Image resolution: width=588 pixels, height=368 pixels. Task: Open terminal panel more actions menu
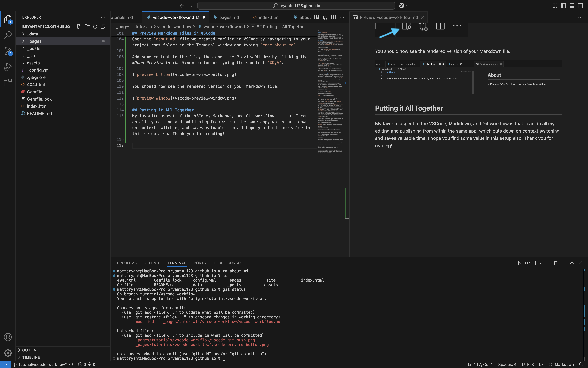564,263
